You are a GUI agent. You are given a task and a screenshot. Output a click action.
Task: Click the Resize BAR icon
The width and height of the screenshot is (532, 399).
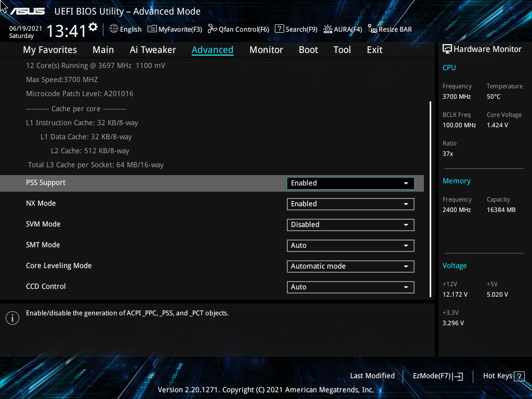pyautogui.click(x=390, y=29)
